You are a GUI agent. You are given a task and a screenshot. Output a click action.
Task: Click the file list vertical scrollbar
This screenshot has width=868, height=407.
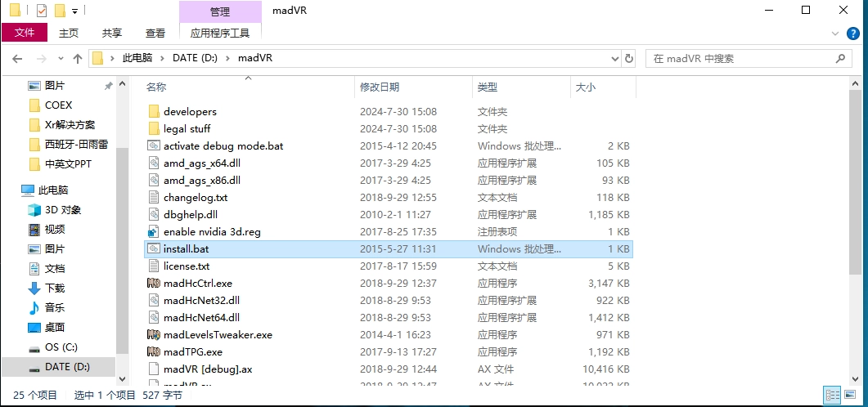click(x=855, y=182)
